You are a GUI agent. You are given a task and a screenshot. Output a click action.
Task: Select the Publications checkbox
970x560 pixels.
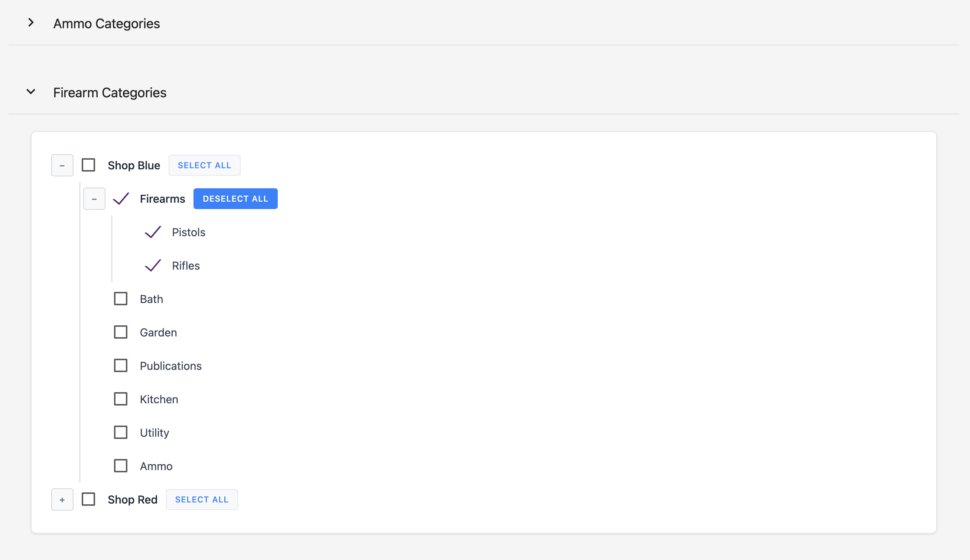pos(121,366)
